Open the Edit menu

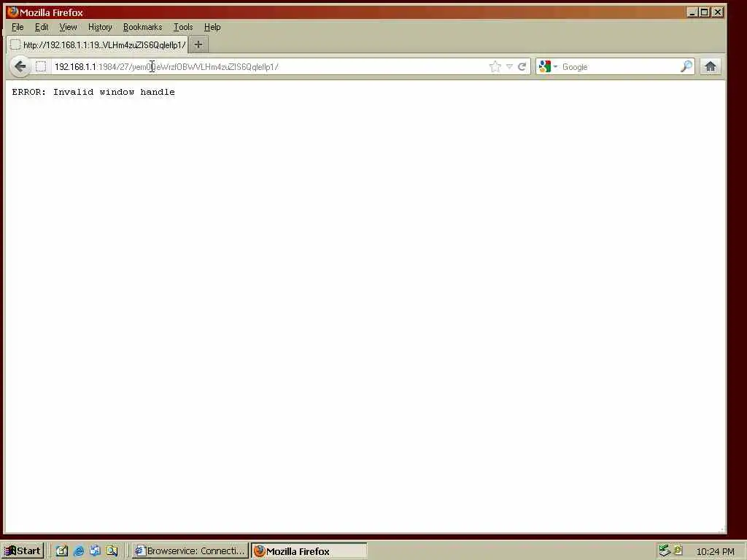point(42,27)
